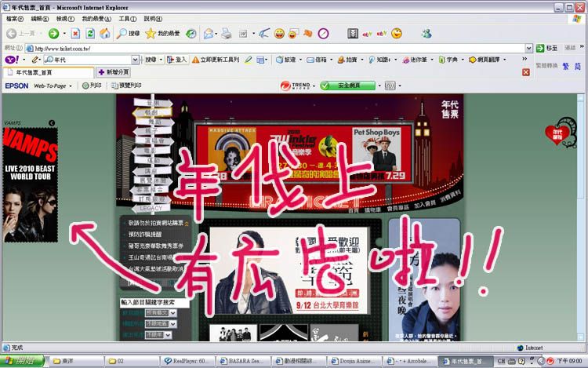Click 新增分頁 to add a tab
Image resolution: width=588 pixels, height=368 pixels.
(x=114, y=72)
